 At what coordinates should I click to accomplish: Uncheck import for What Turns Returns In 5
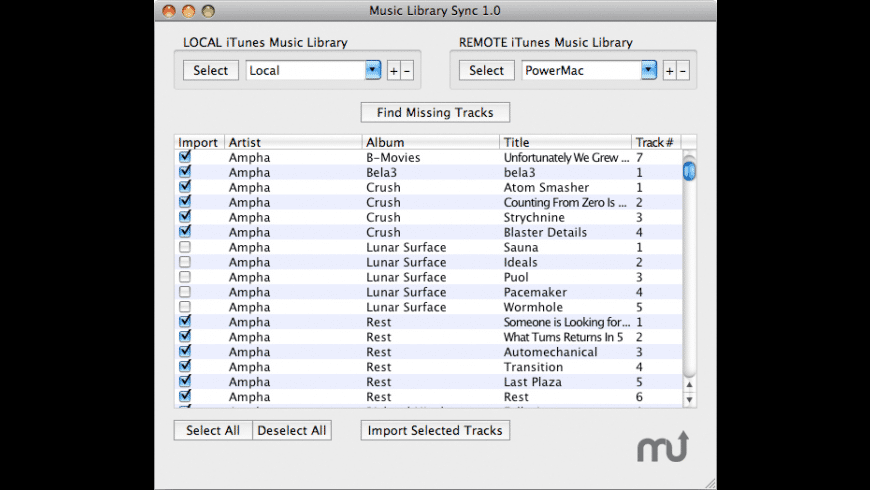point(185,337)
